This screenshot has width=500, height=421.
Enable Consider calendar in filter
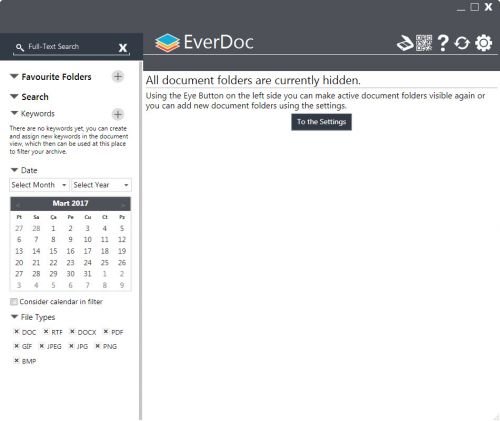point(14,302)
